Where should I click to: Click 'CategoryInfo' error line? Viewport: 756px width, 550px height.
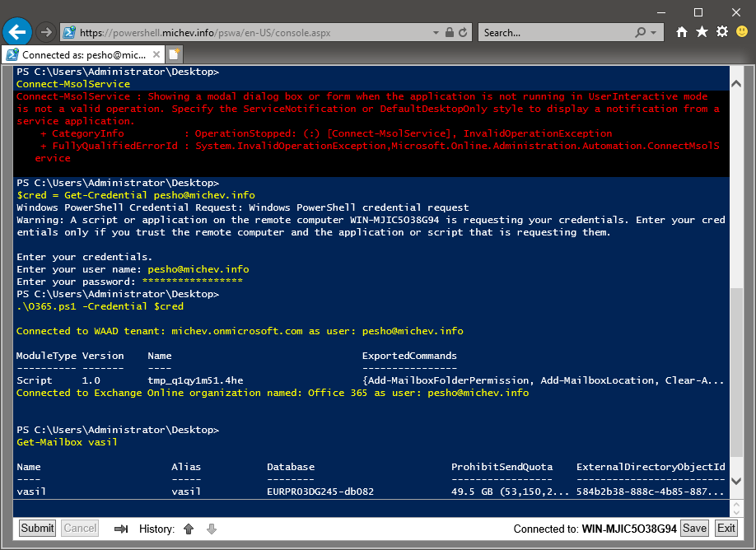tap(326, 133)
